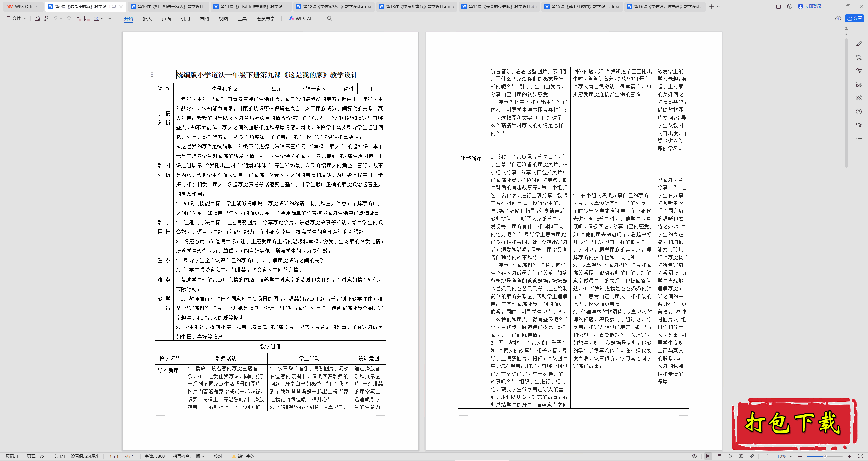Click the 缺失字体 missing font warning
The width and height of the screenshot is (868, 461).
click(243, 456)
